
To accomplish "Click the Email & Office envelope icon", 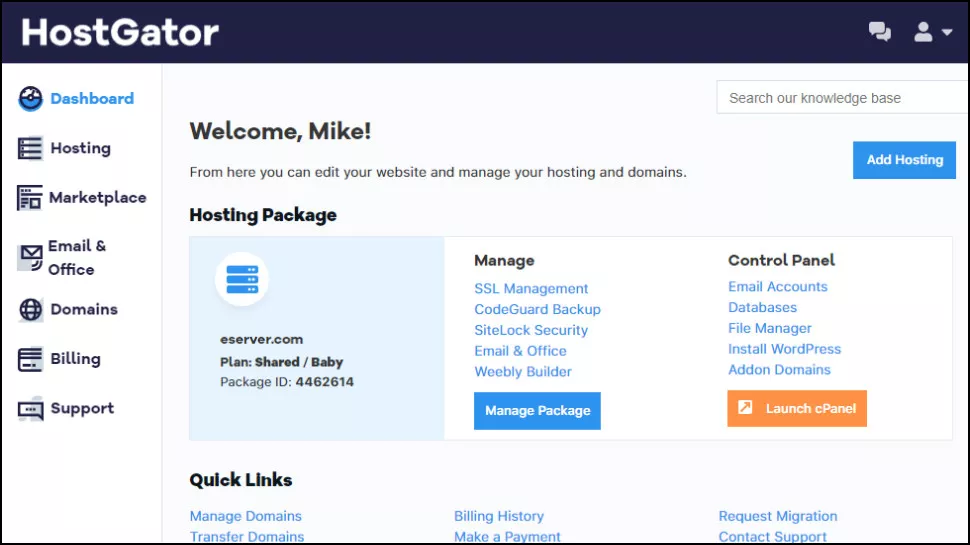I will 30,257.
